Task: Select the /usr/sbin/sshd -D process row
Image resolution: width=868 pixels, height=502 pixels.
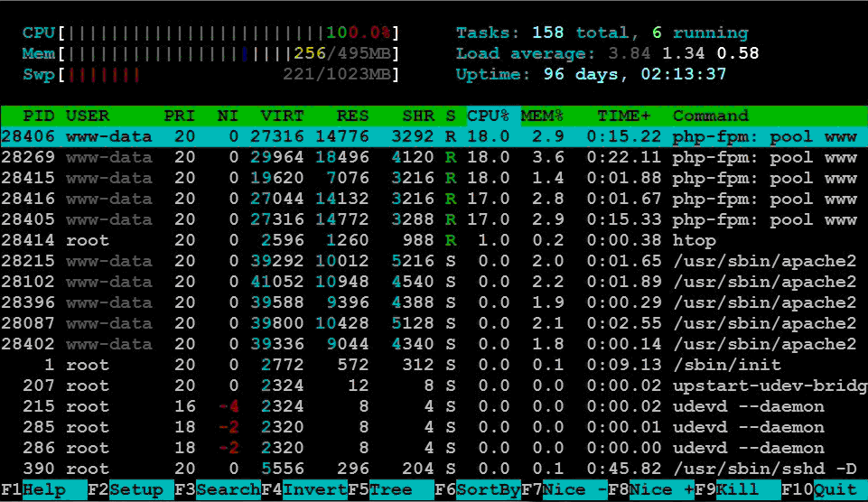Action: 434,469
